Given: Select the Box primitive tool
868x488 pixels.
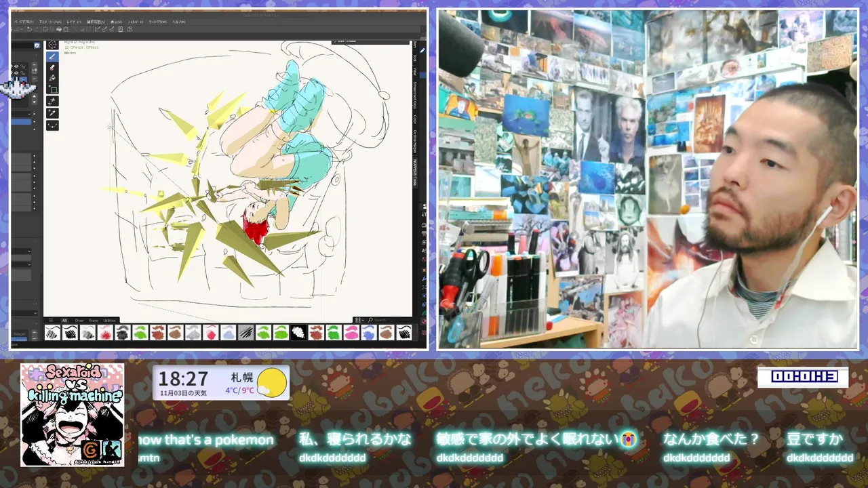Looking at the screenshot, I should coord(52,89).
